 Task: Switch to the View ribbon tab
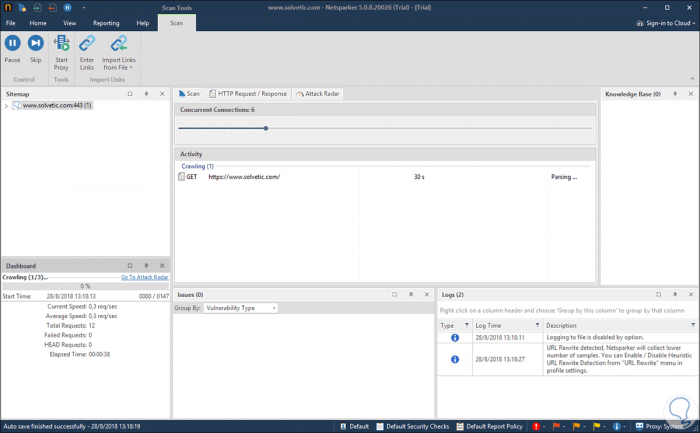(70, 23)
